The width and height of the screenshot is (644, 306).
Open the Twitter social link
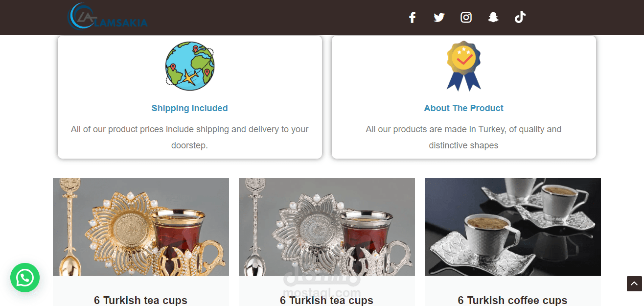click(x=439, y=18)
